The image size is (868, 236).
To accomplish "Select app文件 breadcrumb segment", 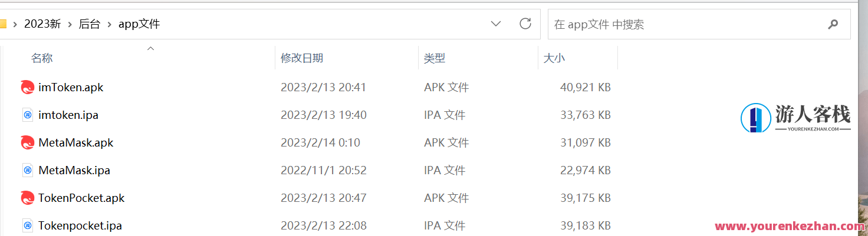I will click(139, 24).
